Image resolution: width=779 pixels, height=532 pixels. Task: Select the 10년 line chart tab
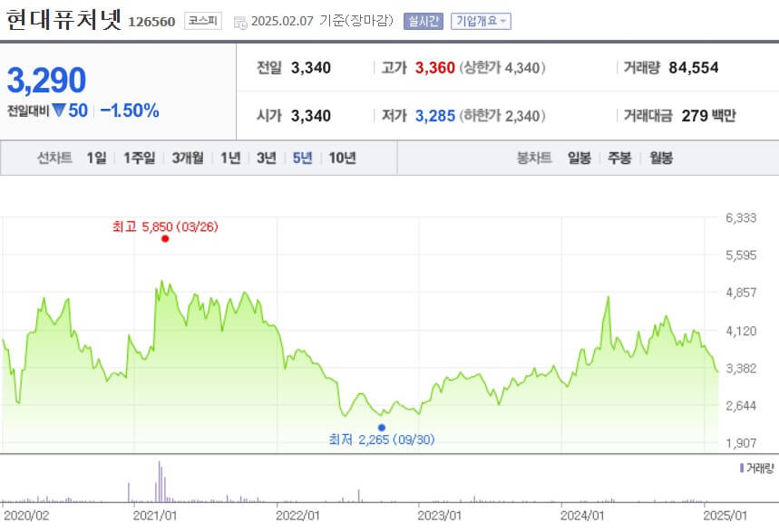342,158
